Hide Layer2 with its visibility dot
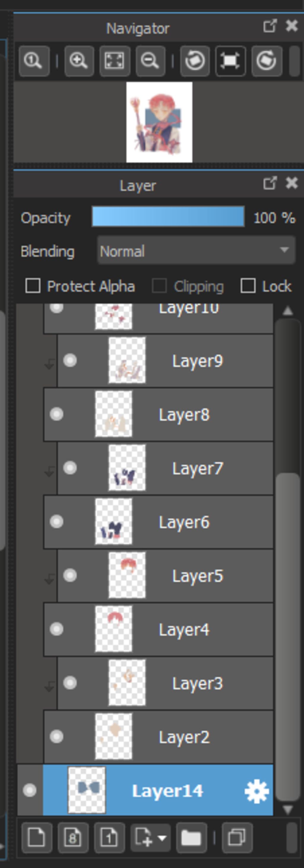 tap(56, 737)
